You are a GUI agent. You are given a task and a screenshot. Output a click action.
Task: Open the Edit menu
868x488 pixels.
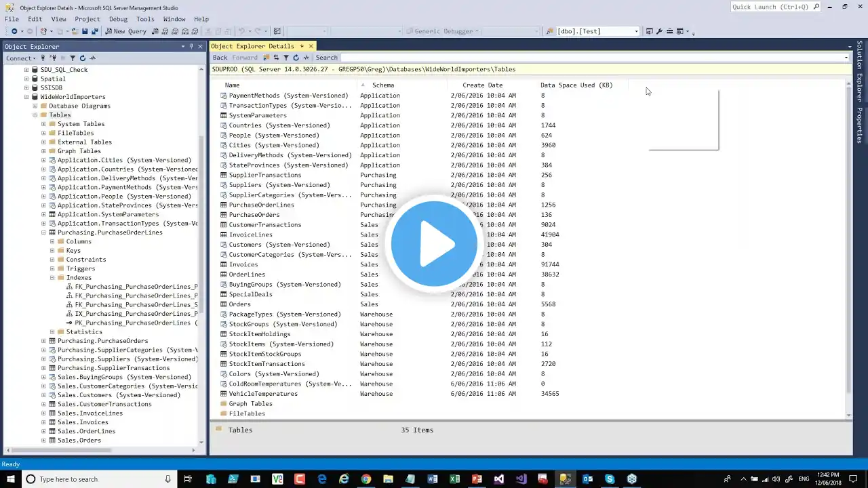tap(35, 19)
